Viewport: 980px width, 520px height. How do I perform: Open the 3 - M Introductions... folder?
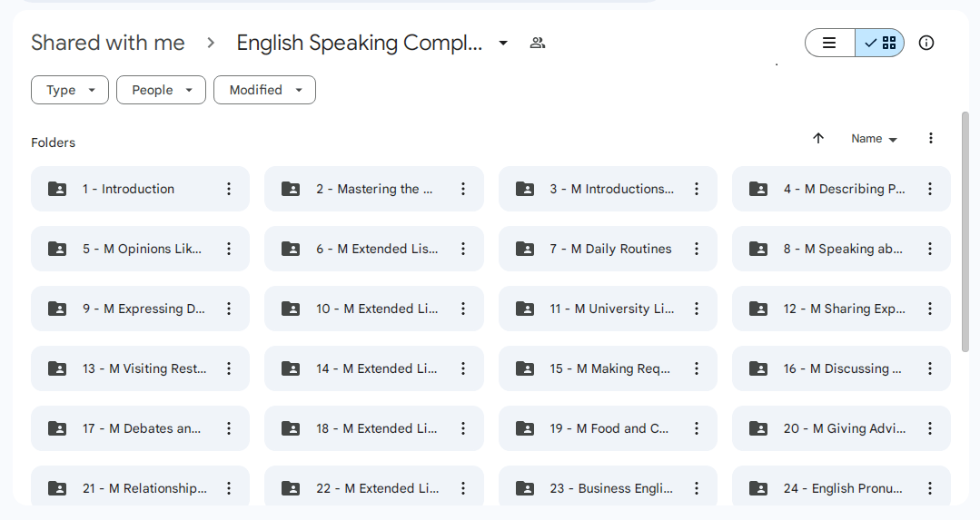click(608, 189)
